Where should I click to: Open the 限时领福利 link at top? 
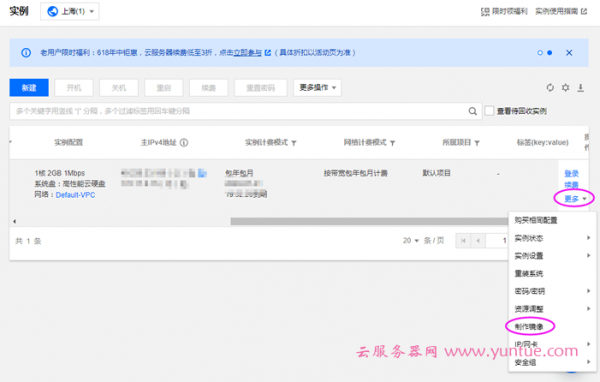coord(504,11)
